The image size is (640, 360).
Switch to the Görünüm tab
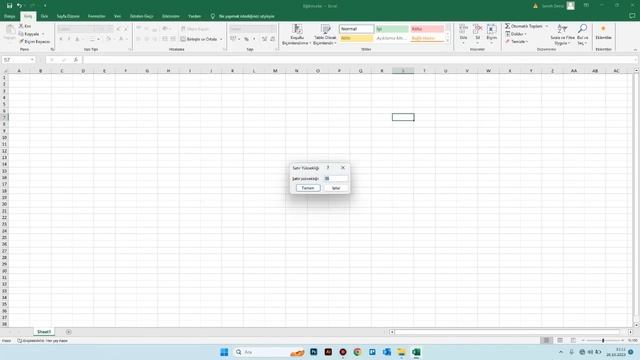171,16
